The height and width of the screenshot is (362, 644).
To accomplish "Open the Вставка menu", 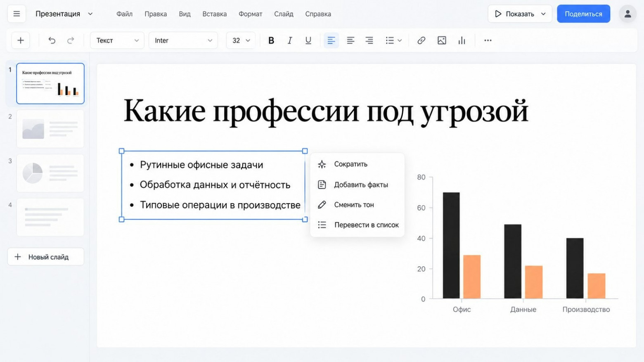I will pyautogui.click(x=215, y=14).
